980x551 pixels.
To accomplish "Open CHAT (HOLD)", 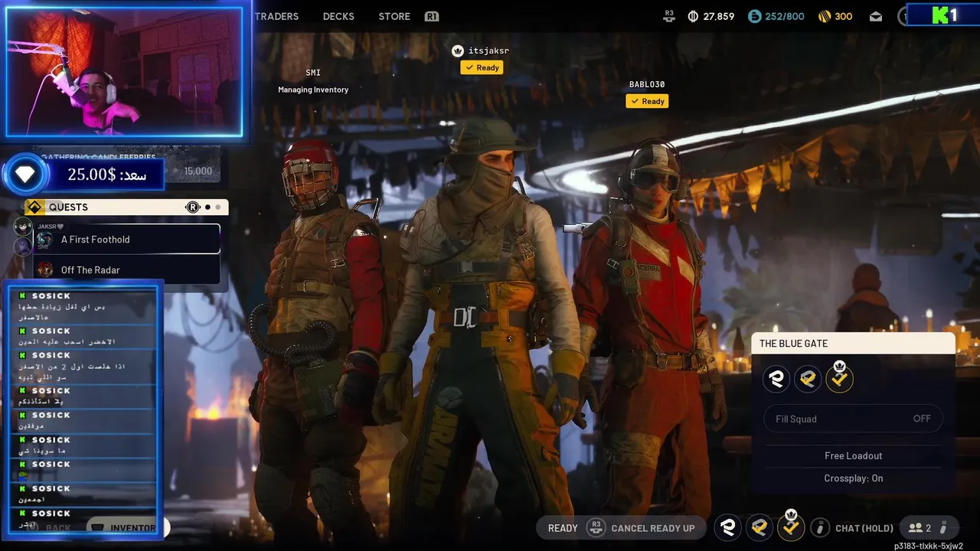I will coord(864,528).
